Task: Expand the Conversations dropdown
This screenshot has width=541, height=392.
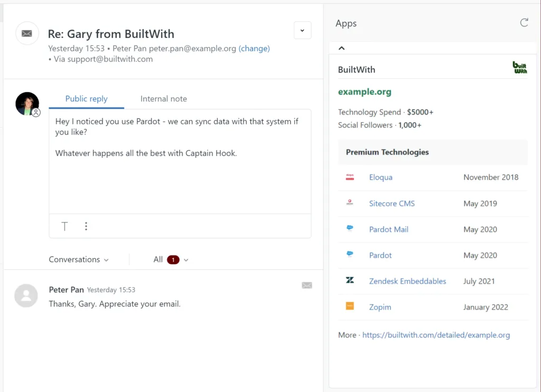Action: click(79, 259)
